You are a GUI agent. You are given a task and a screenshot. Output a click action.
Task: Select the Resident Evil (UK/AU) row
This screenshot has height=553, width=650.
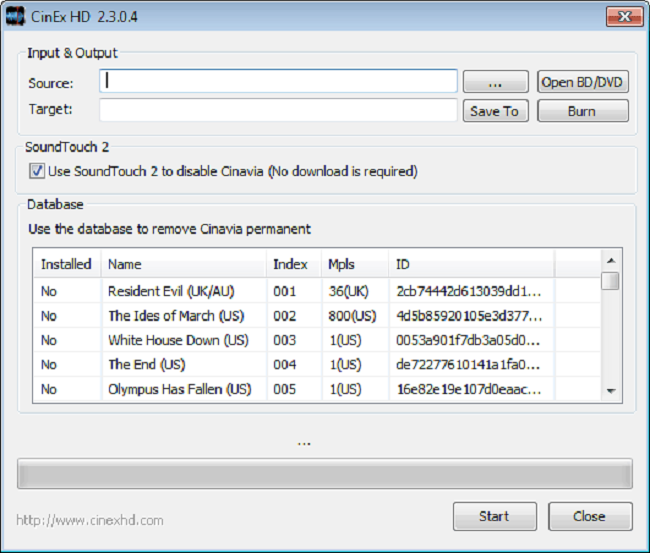tap(317, 291)
